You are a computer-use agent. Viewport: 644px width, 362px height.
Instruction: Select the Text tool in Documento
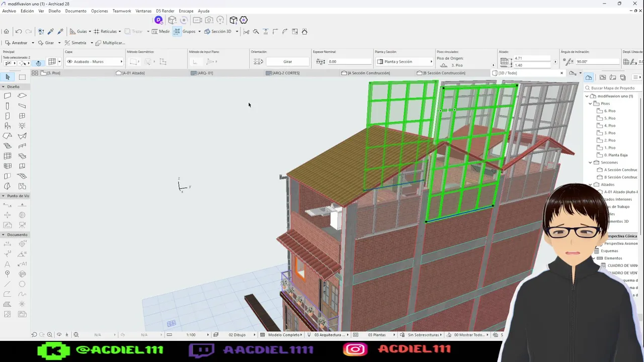(x=8, y=264)
